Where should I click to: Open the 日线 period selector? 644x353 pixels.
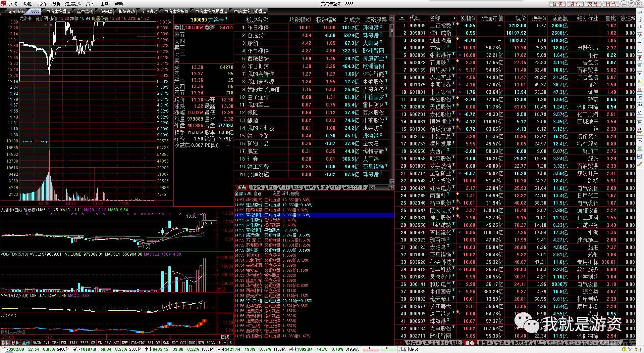[225, 337]
